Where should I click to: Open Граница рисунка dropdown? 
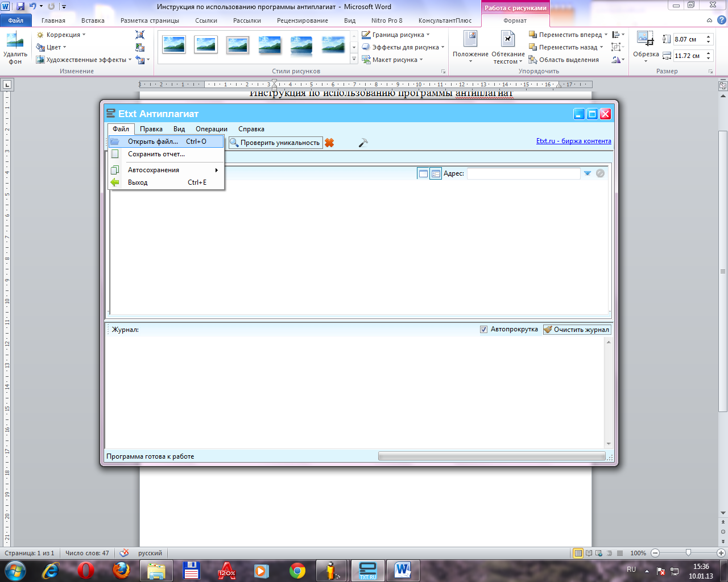pos(396,35)
